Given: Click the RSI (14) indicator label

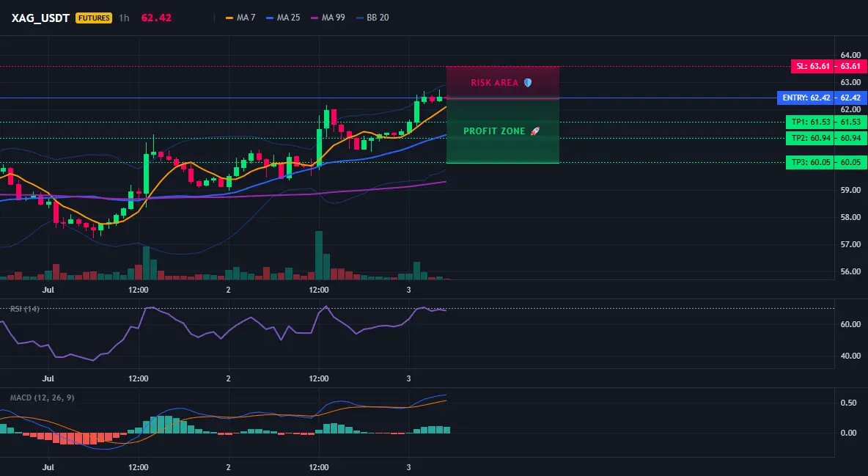Looking at the screenshot, I should coord(25,309).
